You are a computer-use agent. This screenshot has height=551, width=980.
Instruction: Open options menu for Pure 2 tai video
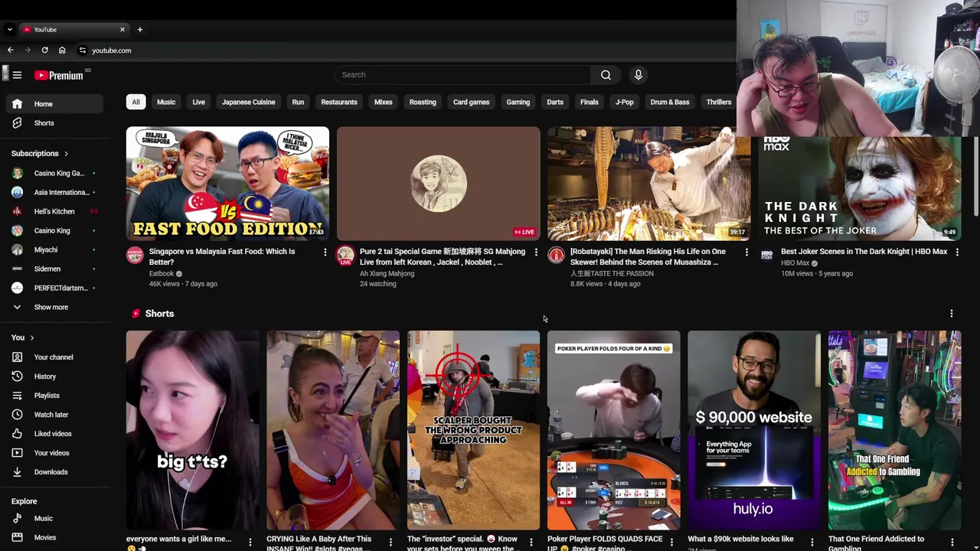535,252
